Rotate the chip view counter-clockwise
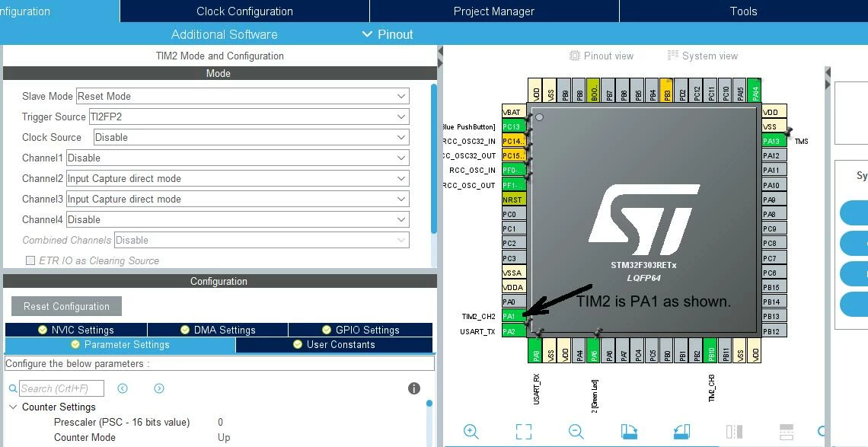Image resolution: width=868 pixels, height=447 pixels. point(681,432)
